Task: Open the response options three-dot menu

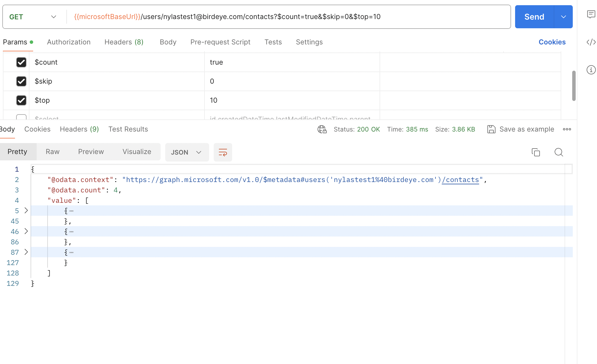Action: pyautogui.click(x=567, y=129)
